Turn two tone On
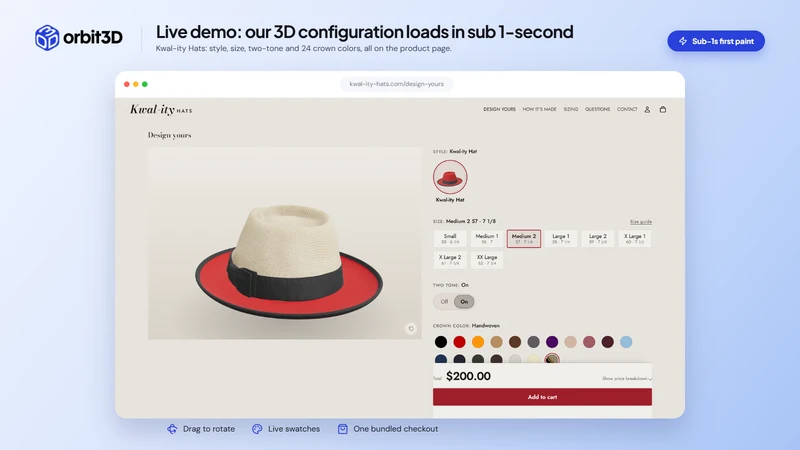Image resolution: width=800 pixels, height=450 pixels. (x=464, y=302)
